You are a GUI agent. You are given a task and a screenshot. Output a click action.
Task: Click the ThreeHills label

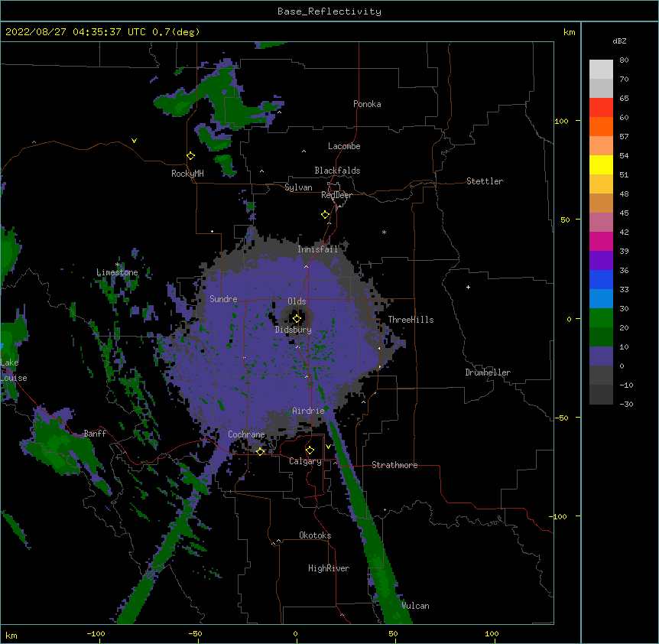[411, 320]
